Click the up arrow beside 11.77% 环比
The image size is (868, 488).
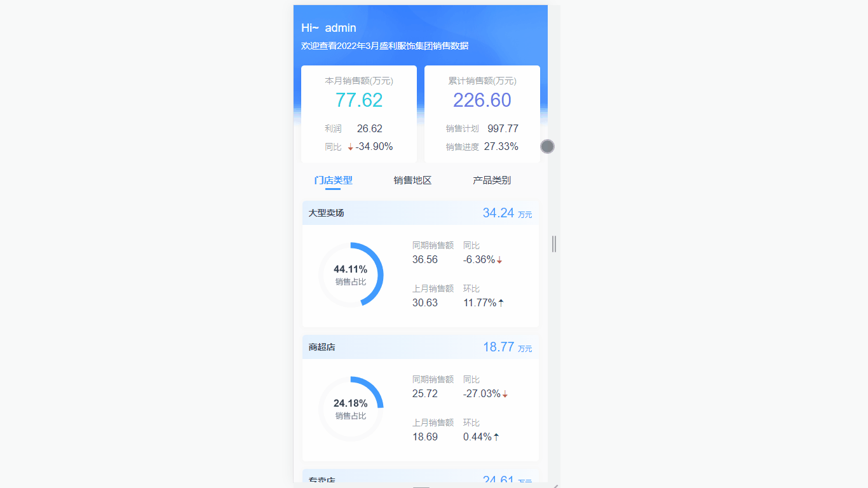click(x=501, y=302)
